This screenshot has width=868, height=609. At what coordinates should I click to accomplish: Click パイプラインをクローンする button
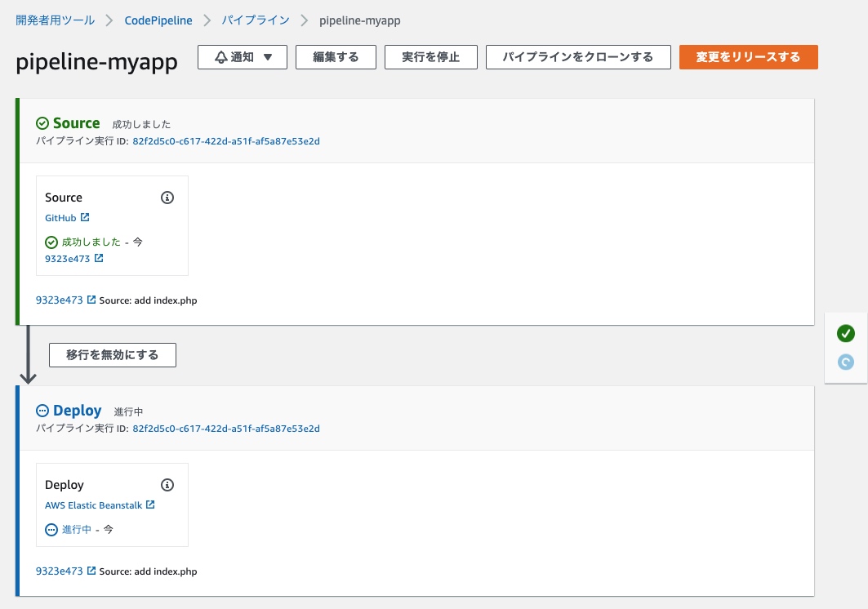(577, 57)
